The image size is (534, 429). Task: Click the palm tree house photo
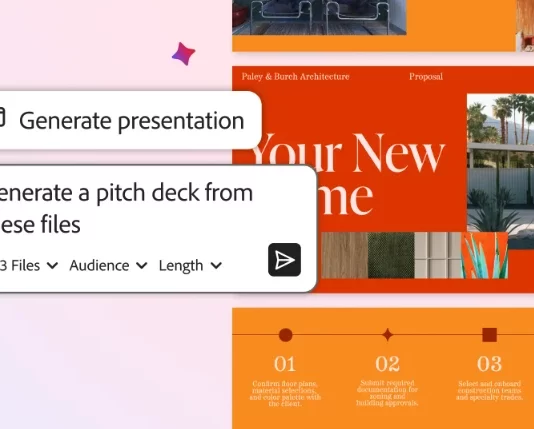[500, 171]
